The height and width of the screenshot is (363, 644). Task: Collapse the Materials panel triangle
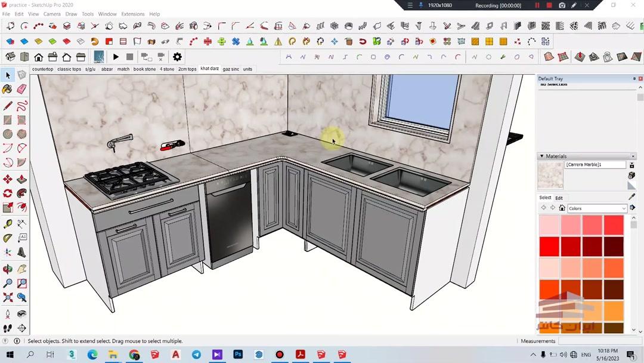pyautogui.click(x=541, y=156)
